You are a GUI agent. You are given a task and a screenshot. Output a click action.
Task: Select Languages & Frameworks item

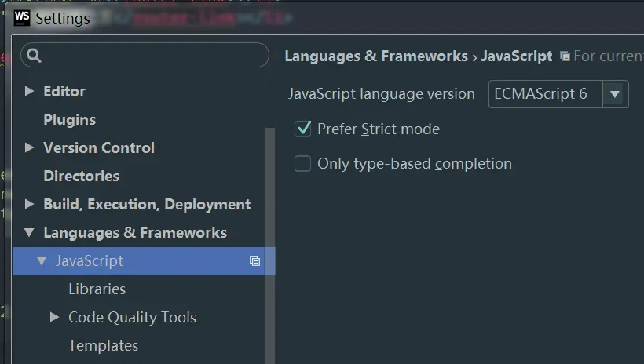pos(135,233)
